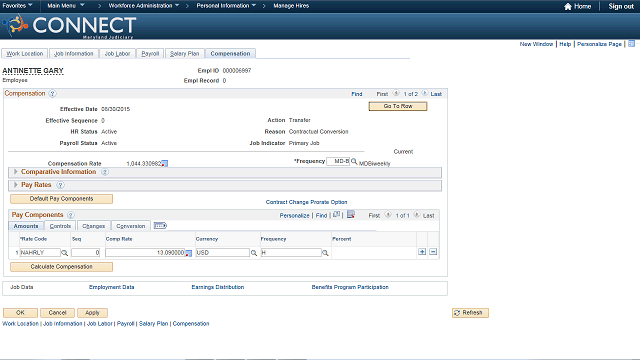Focus the Currency field USD
This screenshot has height=360, width=640.
pyautogui.click(x=222, y=253)
